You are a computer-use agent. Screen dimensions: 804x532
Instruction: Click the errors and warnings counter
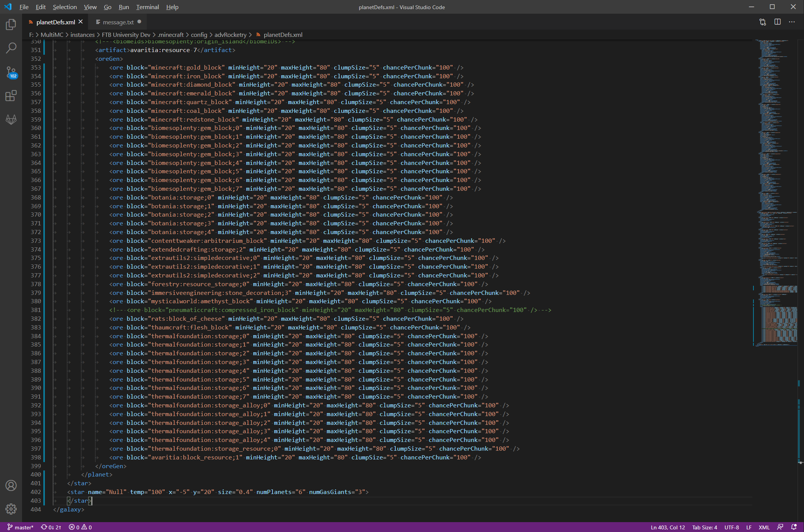click(80, 527)
